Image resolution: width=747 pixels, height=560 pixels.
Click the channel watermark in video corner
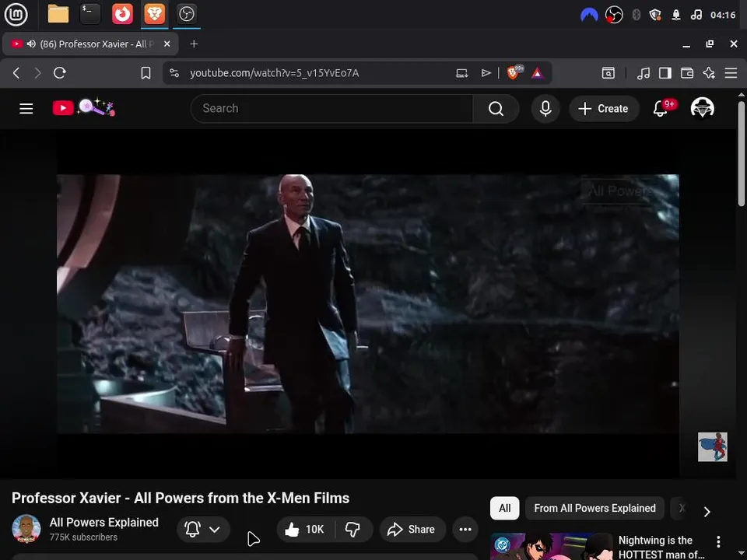coord(712,446)
